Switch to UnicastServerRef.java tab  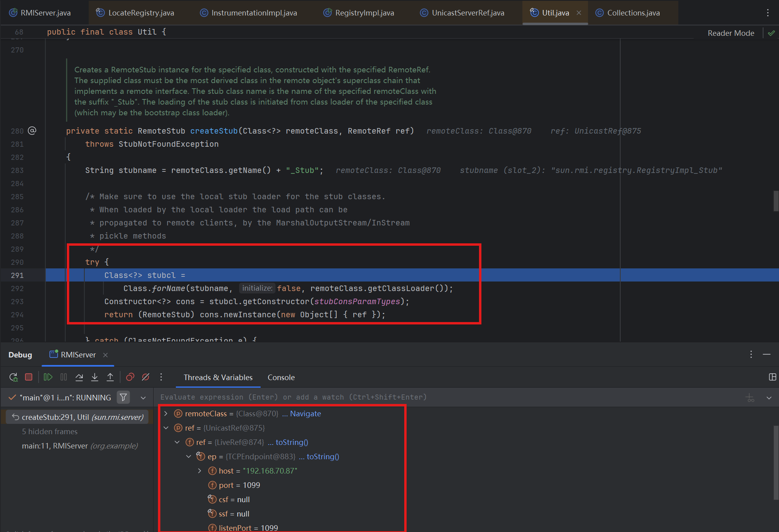pyautogui.click(x=462, y=13)
